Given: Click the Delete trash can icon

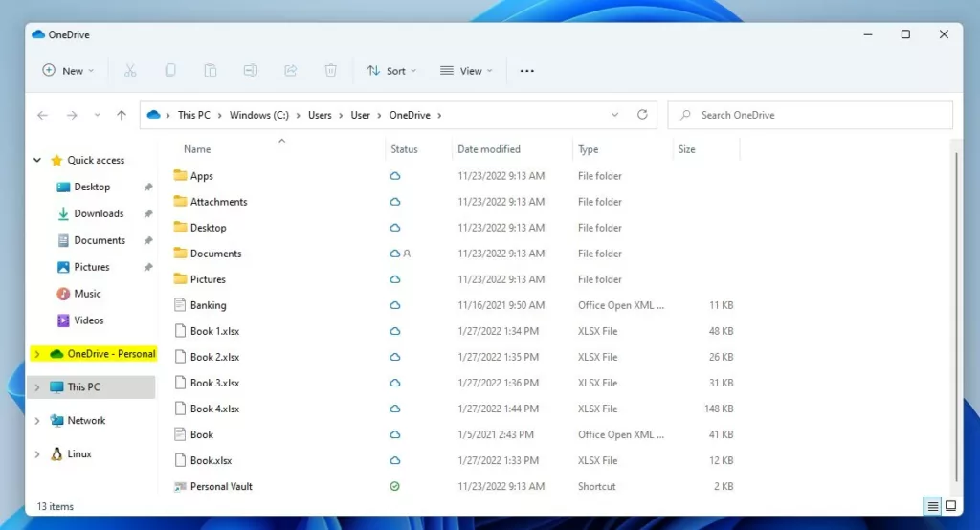Looking at the screenshot, I should tap(330, 71).
